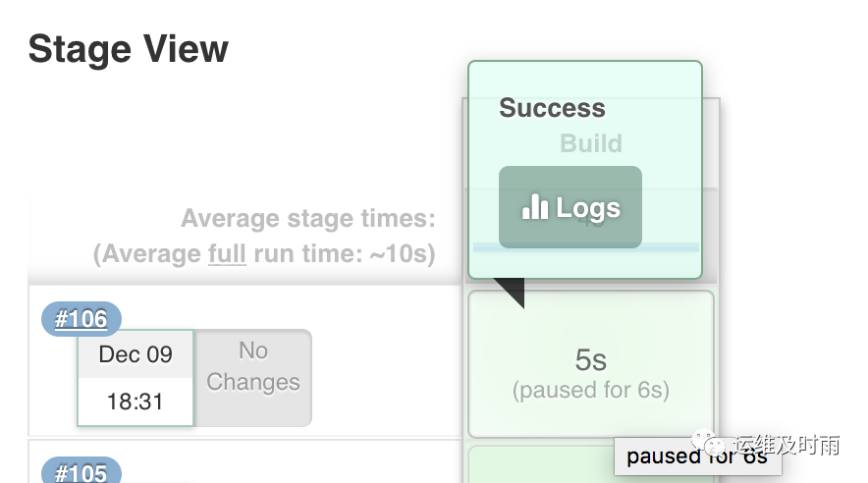Open the Logs button in Success popup
Image resolution: width=868 pixels, height=483 pixels.
570,206
